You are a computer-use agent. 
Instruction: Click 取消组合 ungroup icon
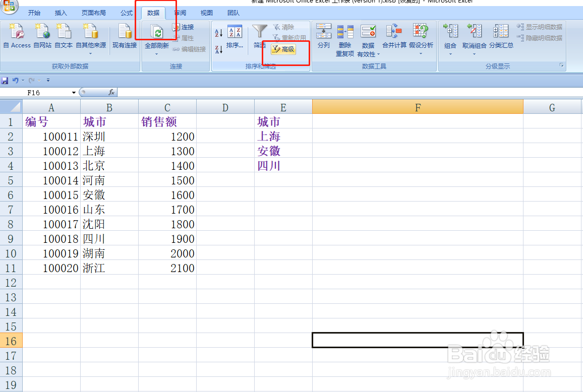[475, 32]
